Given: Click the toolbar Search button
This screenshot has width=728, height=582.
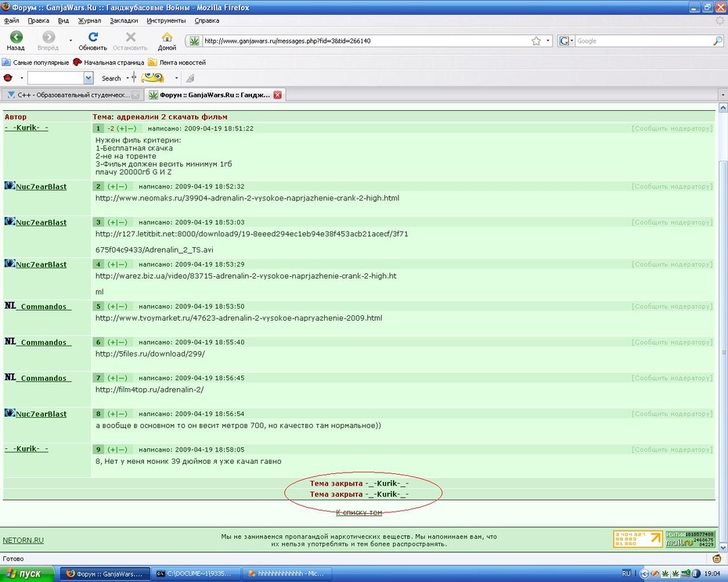Looking at the screenshot, I should pyautogui.click(x=111, y=78).
